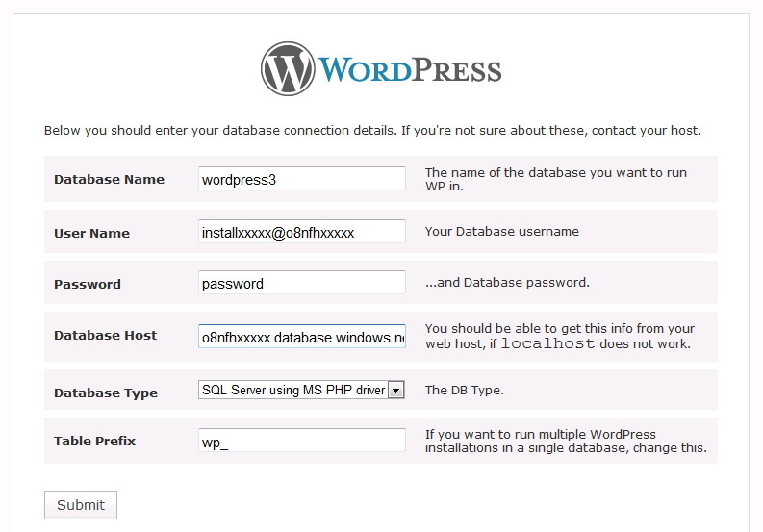This screenshot has height=532, width=763.
Task: Select the Database Host input box
Action: point(302,337)
